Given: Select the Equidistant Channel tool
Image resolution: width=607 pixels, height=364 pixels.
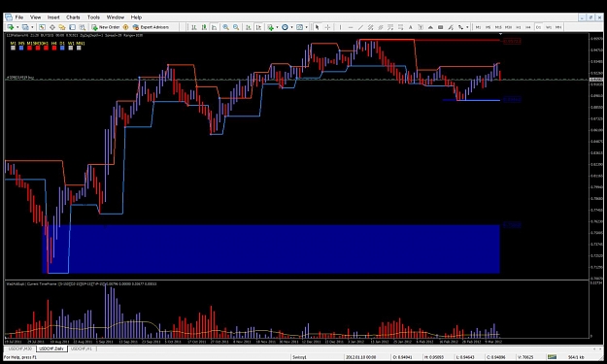Looking at the screenshot, I should [x=370, y=27].
